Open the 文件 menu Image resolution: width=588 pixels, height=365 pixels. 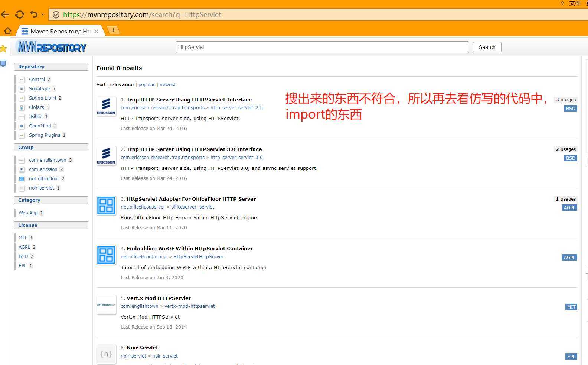[575, 3]
